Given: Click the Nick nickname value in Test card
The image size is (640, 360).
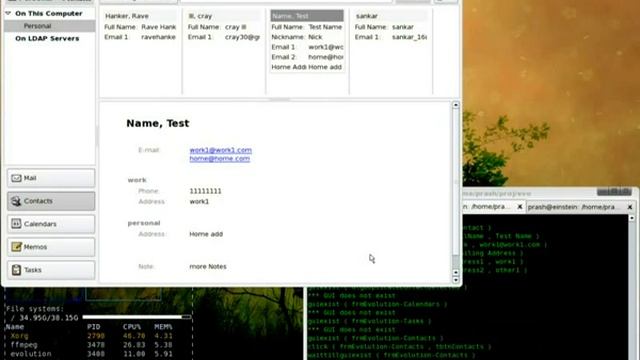Looking at the screenshot, I should coord(315,37).
